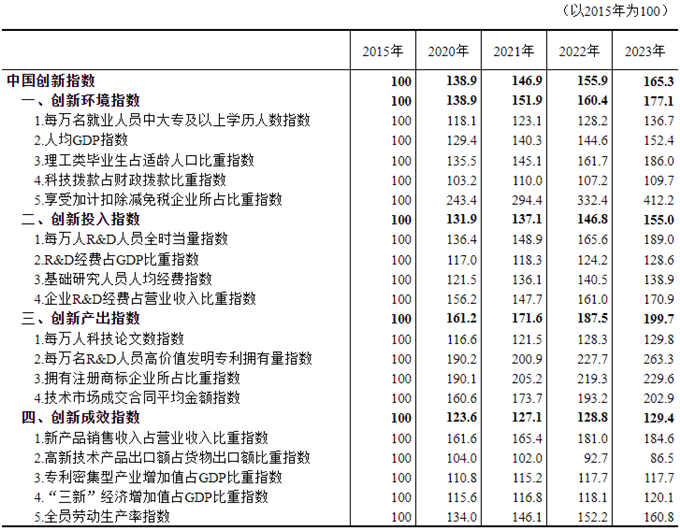680x530 pixels.
Task: Select the 2020年 column header
Action: click(448, 50)
